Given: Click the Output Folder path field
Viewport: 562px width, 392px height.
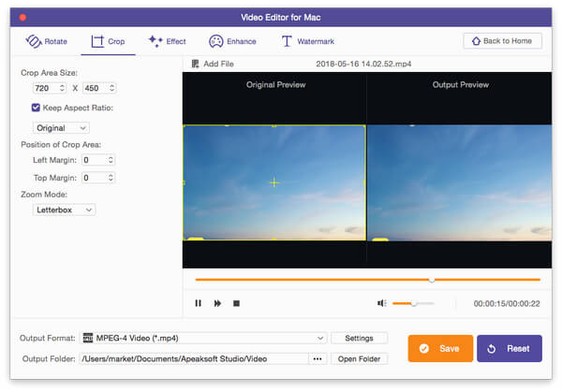Looking at the screenshot, I should pyautogui.click(x=194, y=358).
